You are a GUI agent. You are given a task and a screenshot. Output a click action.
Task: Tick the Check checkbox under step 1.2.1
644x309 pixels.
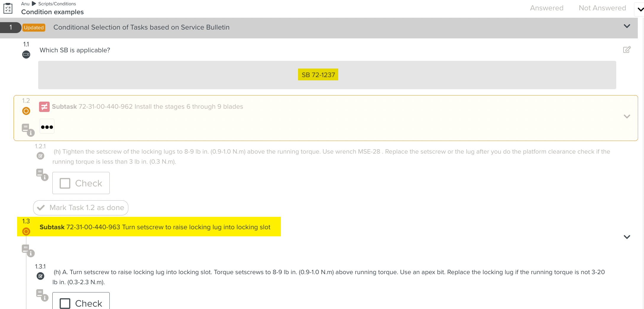[64, 183]
